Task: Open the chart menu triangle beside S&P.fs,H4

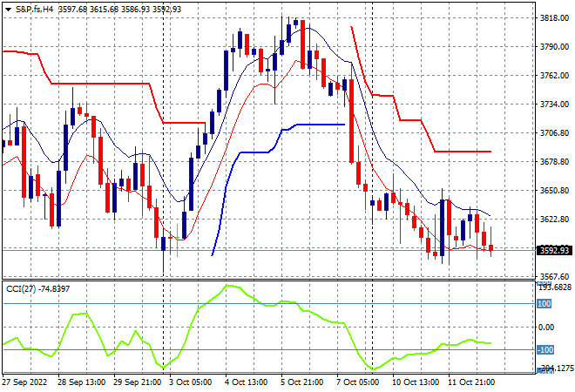Action: coord(8,10)
